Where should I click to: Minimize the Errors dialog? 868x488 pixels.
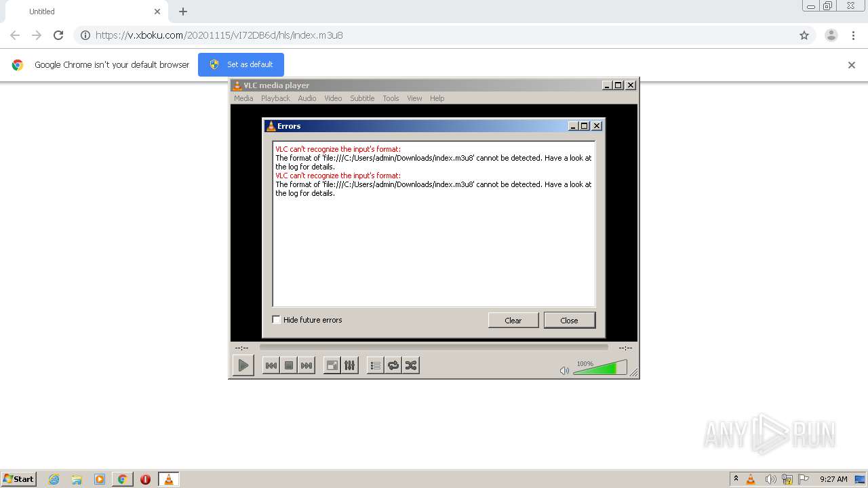click(x=573, y=126)
